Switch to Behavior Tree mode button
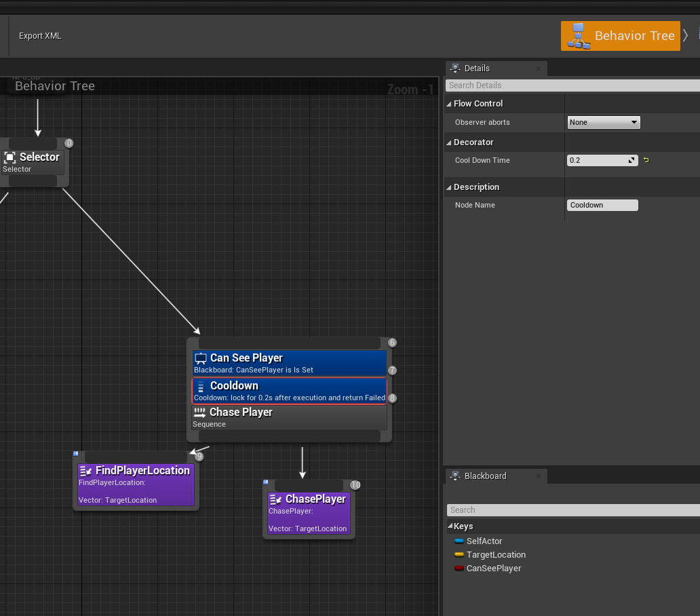Image resolution: width=700 pixels, height=616 pixels. 620,36
